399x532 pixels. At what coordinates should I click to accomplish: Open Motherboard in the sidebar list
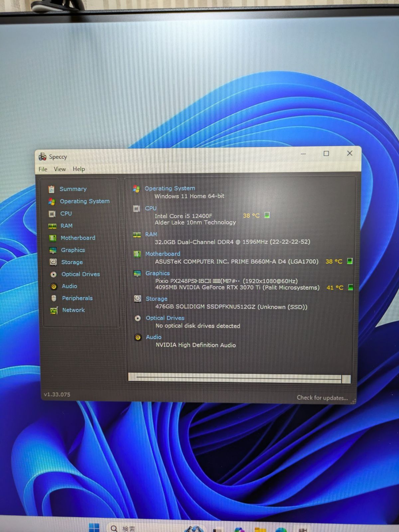coord(78,238)
